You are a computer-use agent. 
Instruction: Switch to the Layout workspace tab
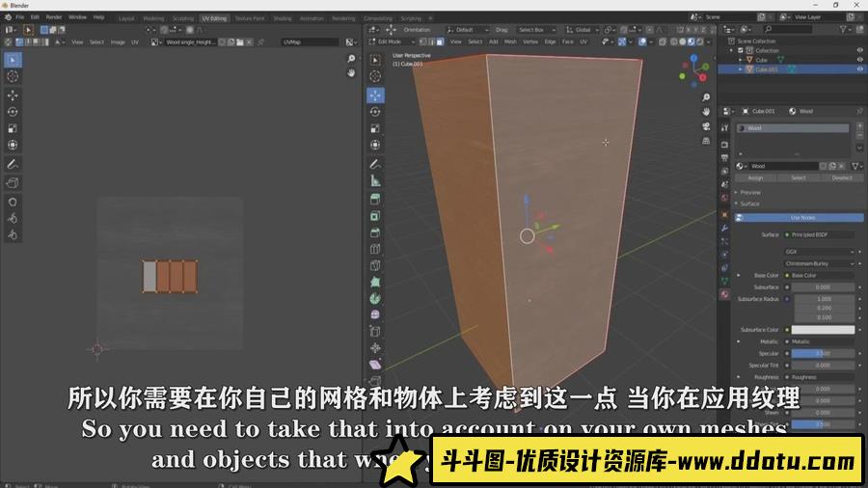point(126,18)
